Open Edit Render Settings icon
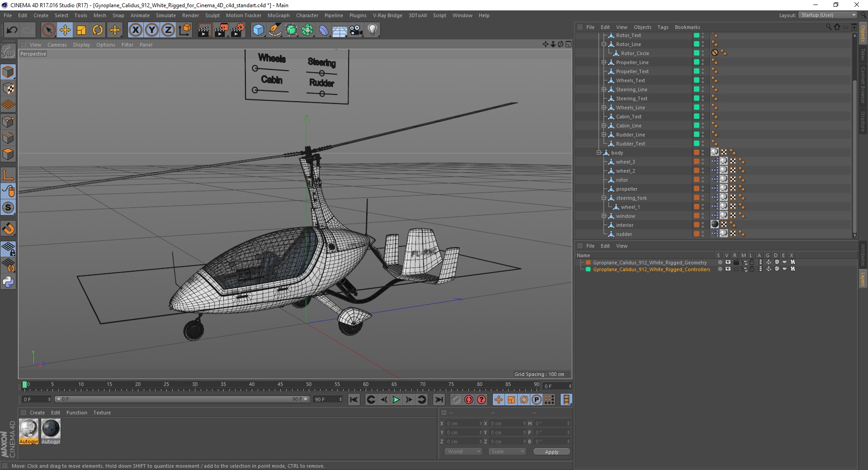The width and height of the screenshot is (868, 470). tap(238, 30)
